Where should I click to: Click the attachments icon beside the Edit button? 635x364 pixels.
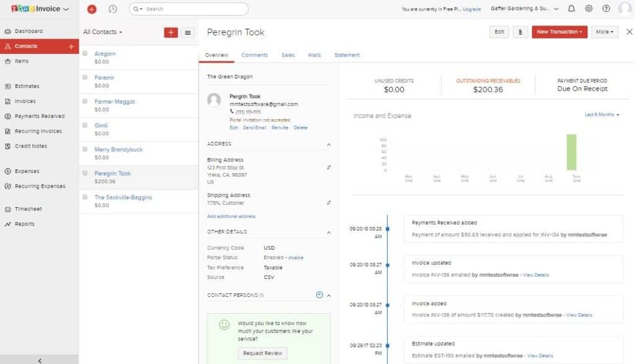[520, 32]
